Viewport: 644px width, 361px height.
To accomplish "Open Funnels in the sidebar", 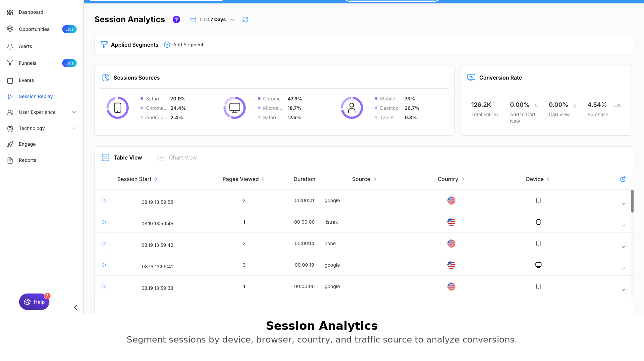I will [28, 63].
